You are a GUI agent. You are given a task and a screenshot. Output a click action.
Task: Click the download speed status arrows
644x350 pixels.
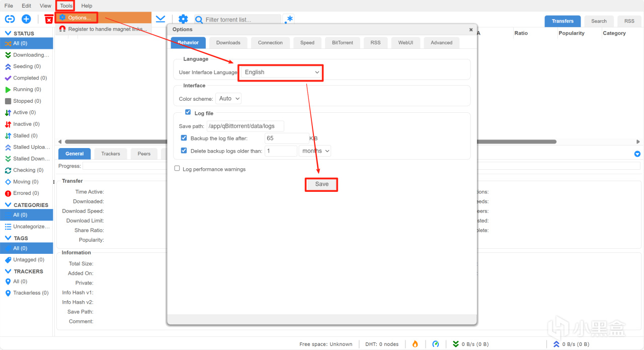point(456,344)
